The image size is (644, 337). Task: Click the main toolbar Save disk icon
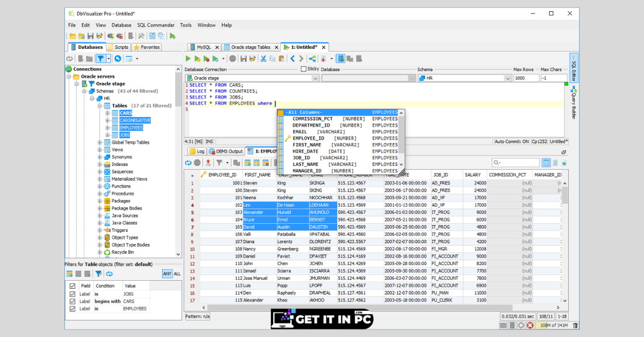[91, 36]
